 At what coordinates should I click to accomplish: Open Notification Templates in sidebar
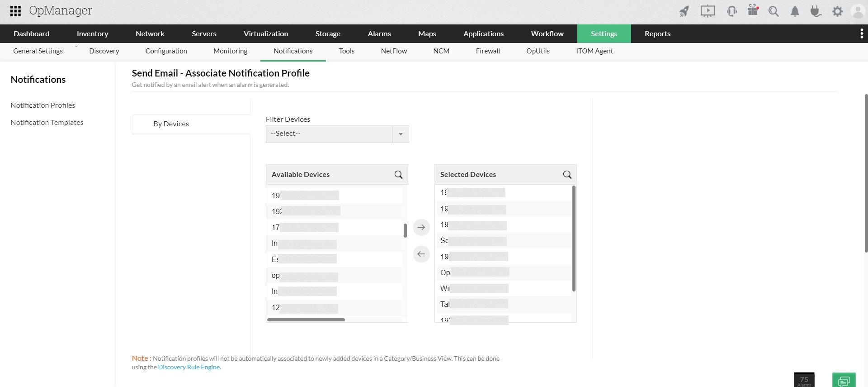pyautogui.click(x=47, y=123)
